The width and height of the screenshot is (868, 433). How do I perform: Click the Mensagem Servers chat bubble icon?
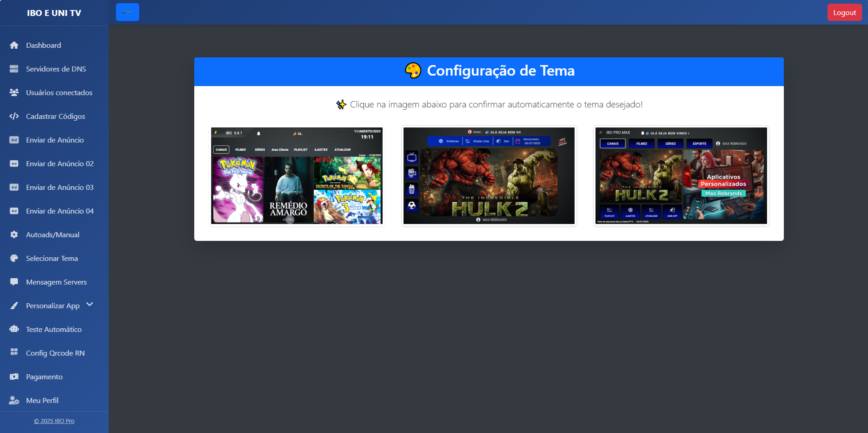[14, 282]
